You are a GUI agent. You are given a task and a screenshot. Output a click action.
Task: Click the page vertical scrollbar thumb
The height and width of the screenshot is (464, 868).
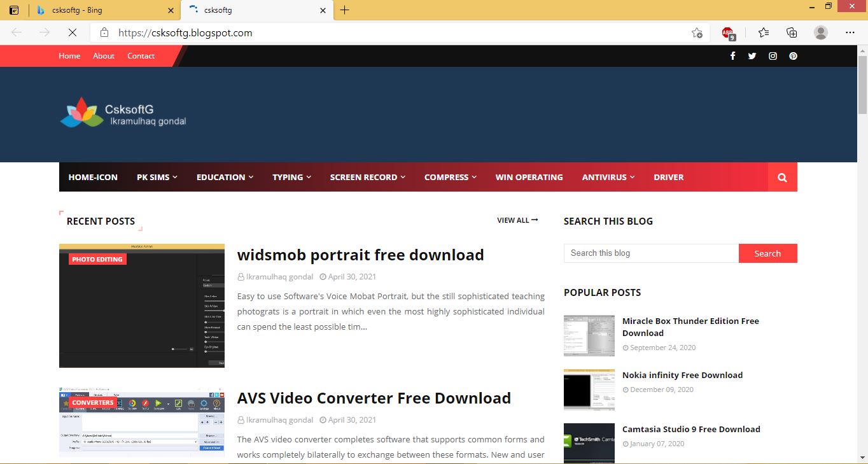[x=862, y=84]
